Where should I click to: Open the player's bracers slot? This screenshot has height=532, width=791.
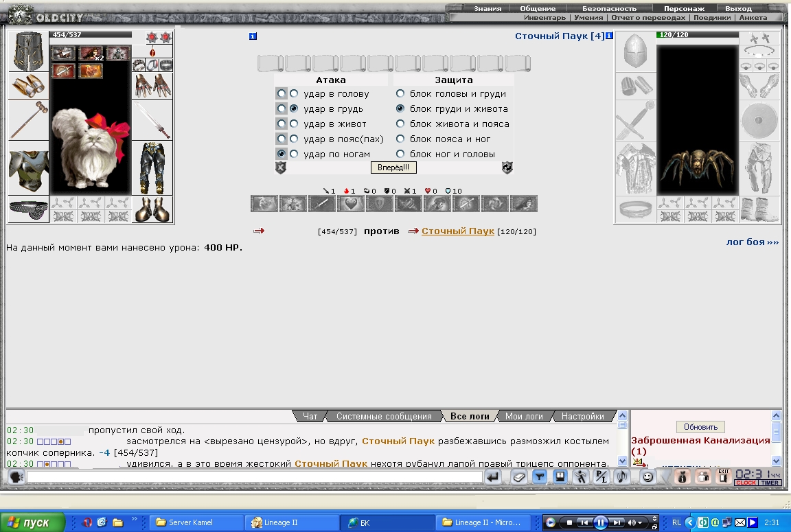click(x=28, y=85)
